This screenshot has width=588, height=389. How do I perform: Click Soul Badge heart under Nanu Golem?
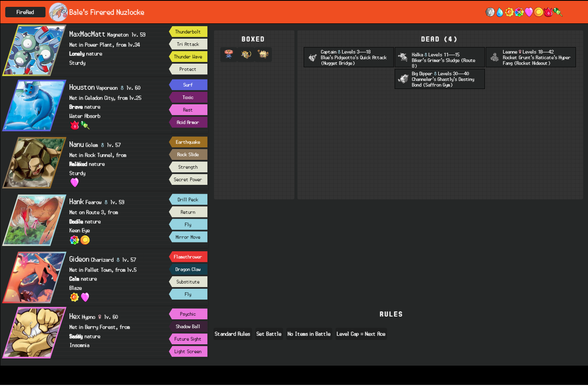pyautogui.click(x=75, y=182)
